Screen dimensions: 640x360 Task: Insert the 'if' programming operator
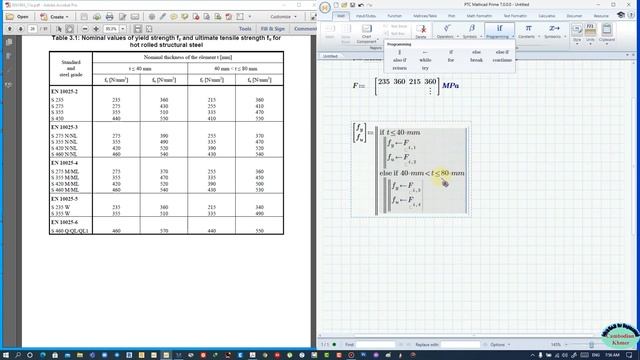tap(451, 52)
